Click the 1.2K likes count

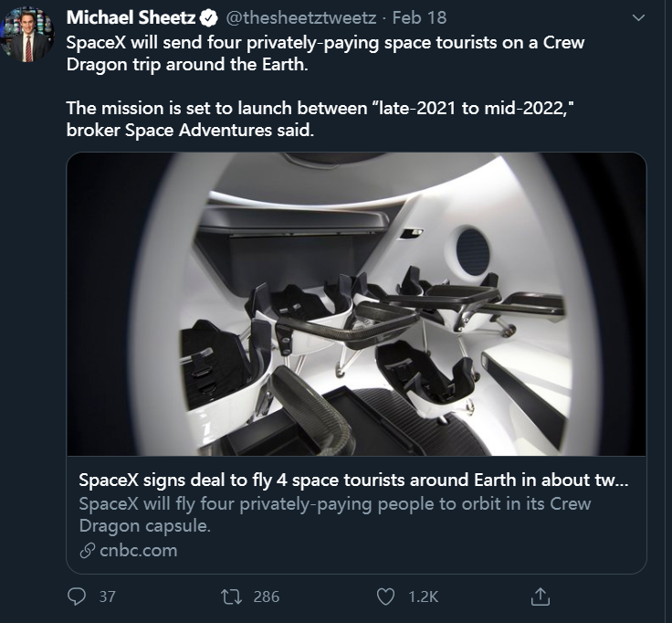[x=423, y=597]
